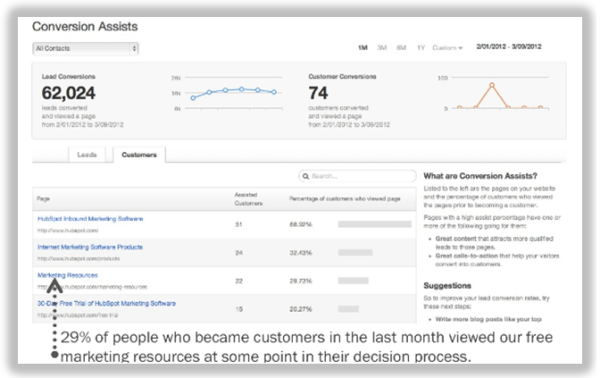Image resolution: width=600 pixels, height=378 pixels.
Task: Click the magnifier icon in search box
Action: click(x=305, y=176)
